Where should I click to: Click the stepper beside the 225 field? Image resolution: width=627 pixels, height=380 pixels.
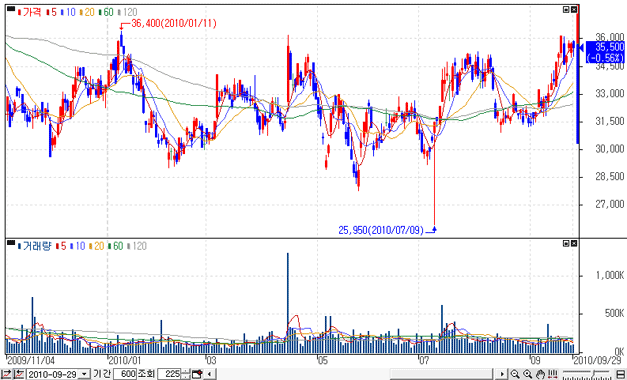coord(186,374)
